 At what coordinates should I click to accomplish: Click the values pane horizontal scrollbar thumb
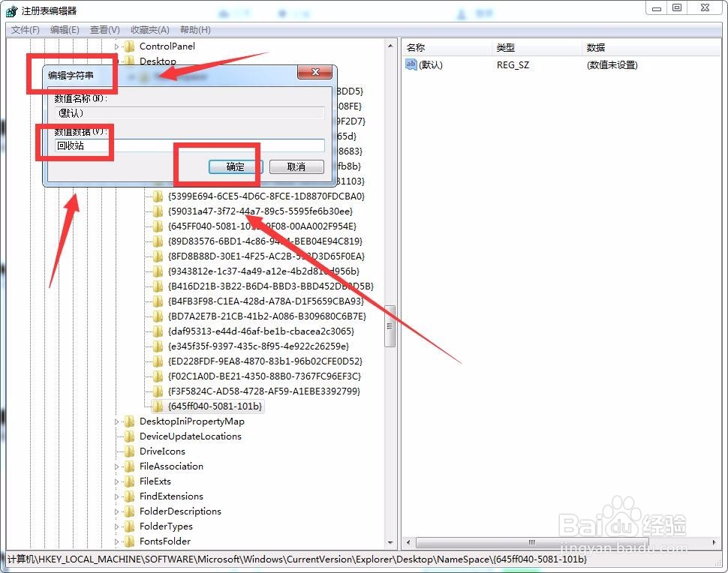[532, 542]
